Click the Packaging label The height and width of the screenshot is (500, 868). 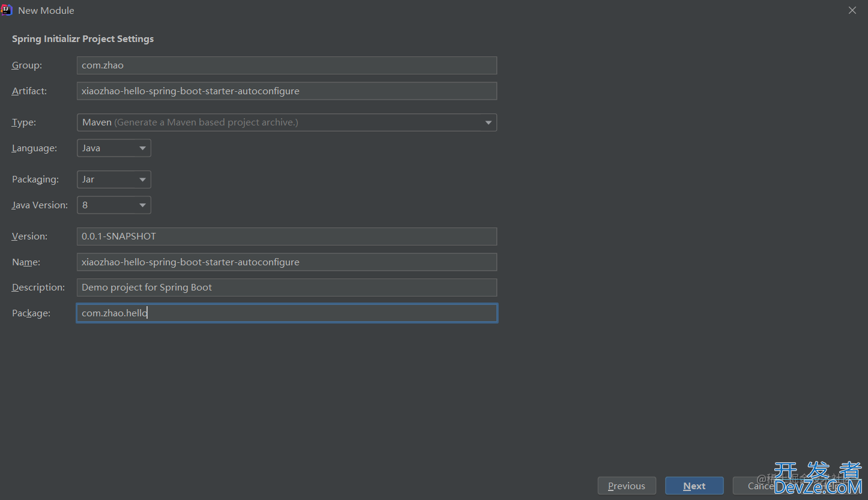[35, 179]
